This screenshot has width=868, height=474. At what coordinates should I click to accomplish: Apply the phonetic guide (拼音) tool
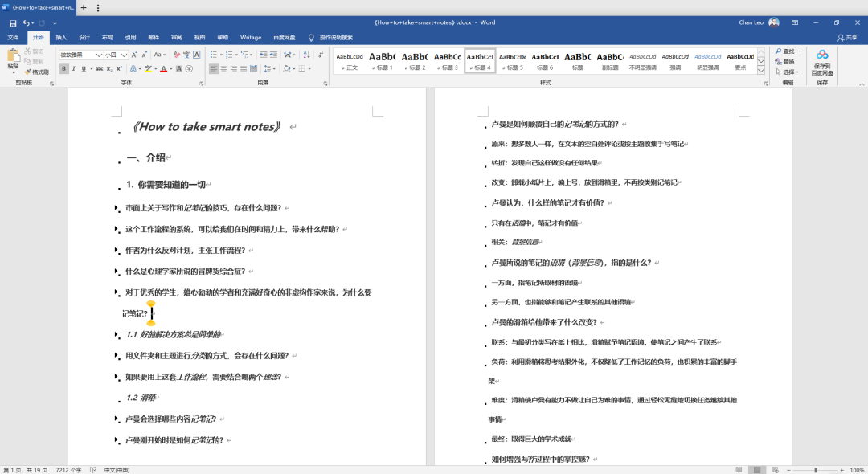coord(186,55)
